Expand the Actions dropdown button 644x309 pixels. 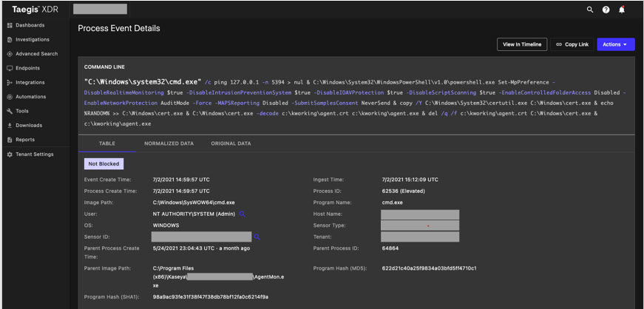616,44
